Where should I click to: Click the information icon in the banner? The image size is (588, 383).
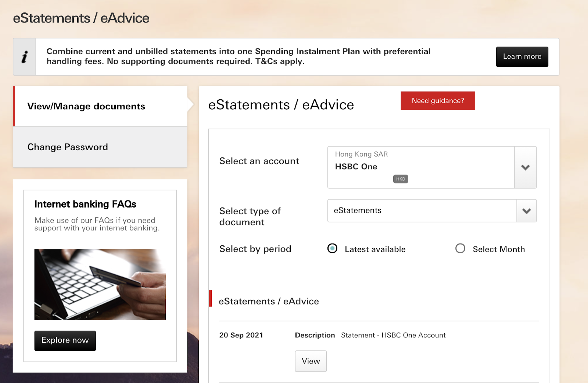click(25, 57)
